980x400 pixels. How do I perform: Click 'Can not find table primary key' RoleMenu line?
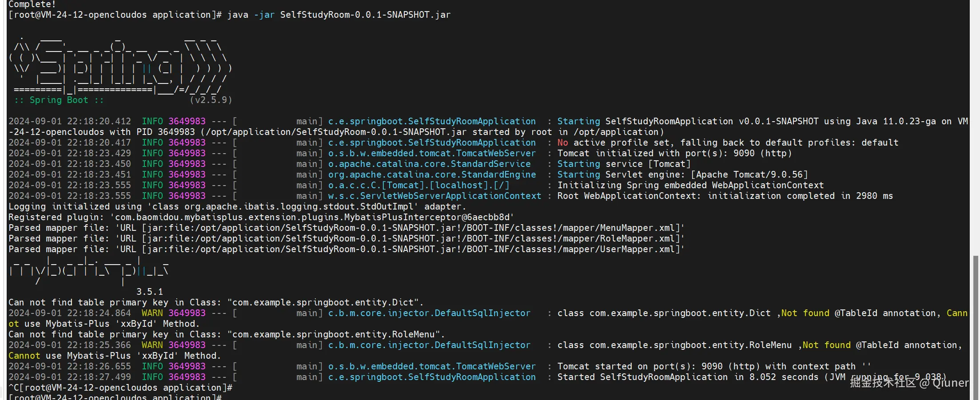(227, 334)
